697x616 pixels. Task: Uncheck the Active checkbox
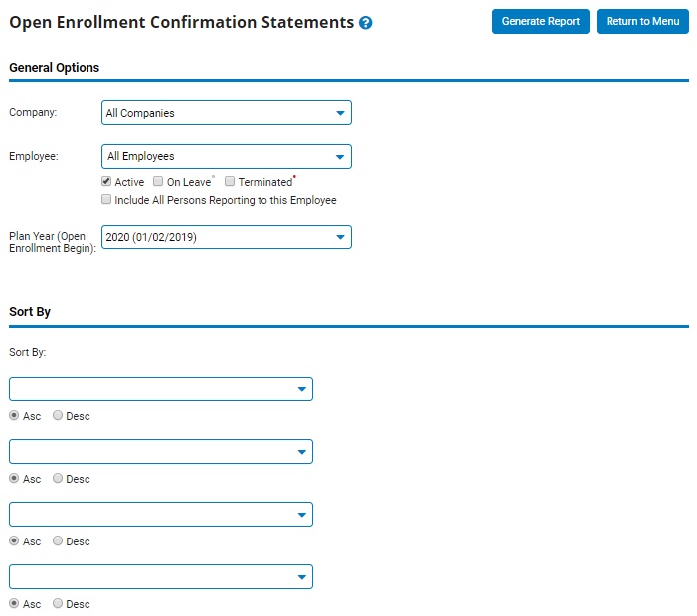tap(106, 181)
